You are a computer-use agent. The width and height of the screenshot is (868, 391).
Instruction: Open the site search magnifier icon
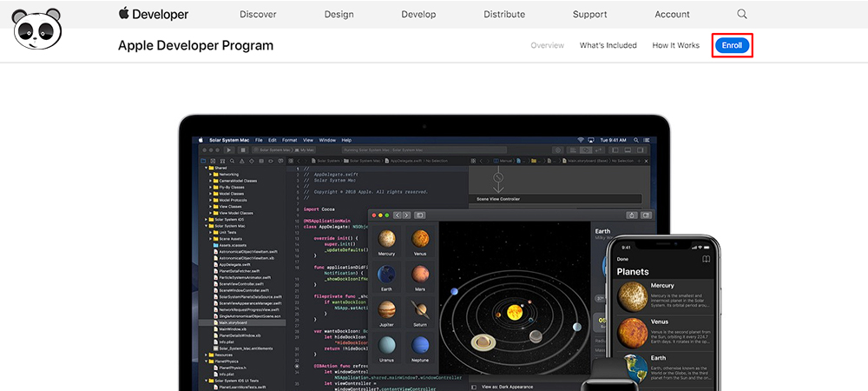[742, 15]
